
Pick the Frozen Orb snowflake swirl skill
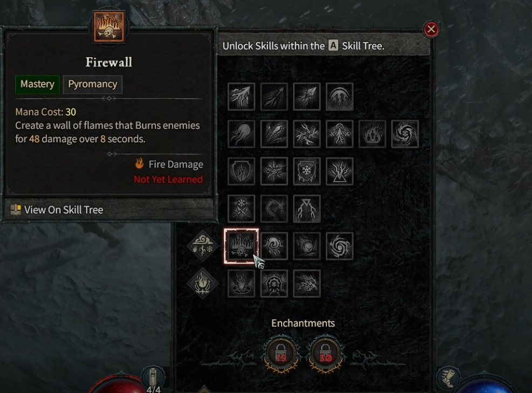click(x=405, y=134)
